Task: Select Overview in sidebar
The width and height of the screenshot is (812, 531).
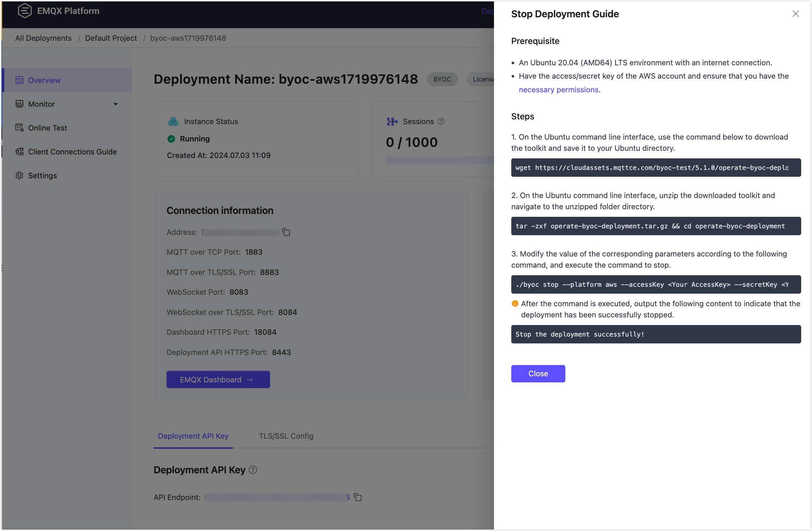Action: click(x=44, y=80)
